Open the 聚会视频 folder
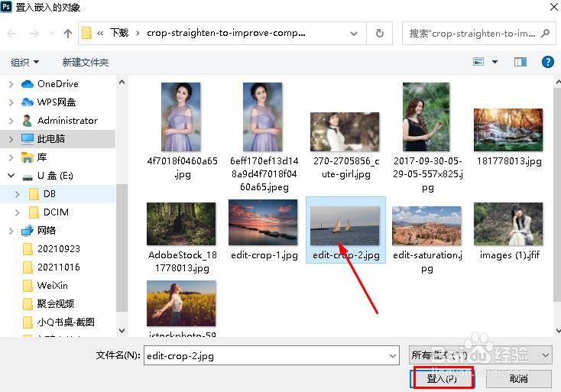 click(56, 303)
